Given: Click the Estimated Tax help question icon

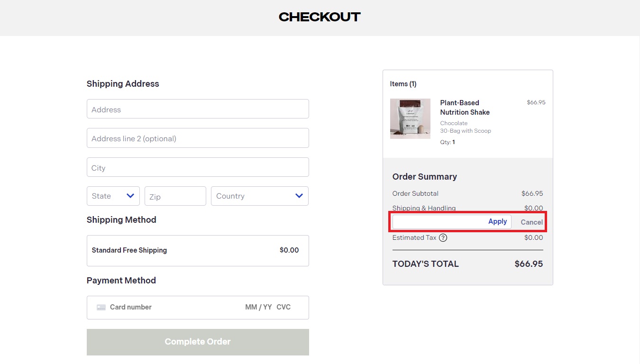Looking at the screenshot, I should click(x=443, y=238).
